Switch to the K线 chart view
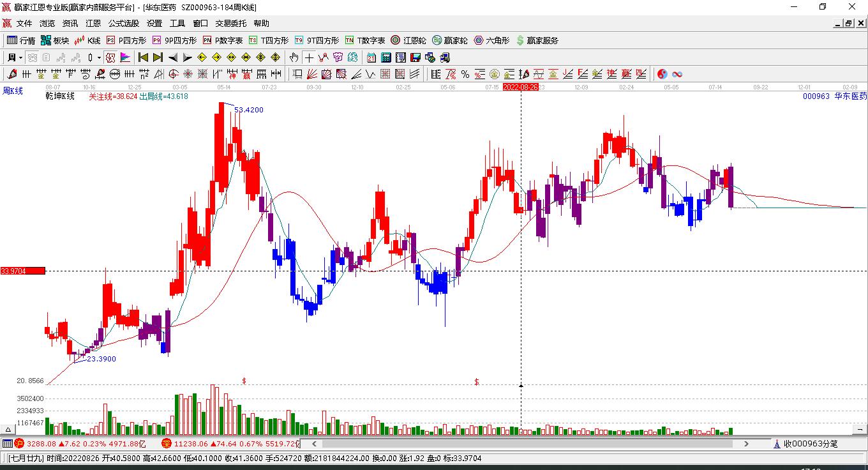 [x=87, y=40]
